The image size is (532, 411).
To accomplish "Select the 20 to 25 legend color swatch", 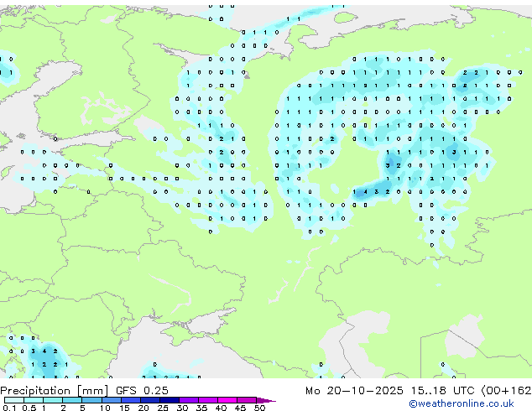I will [x=150, y=400].
